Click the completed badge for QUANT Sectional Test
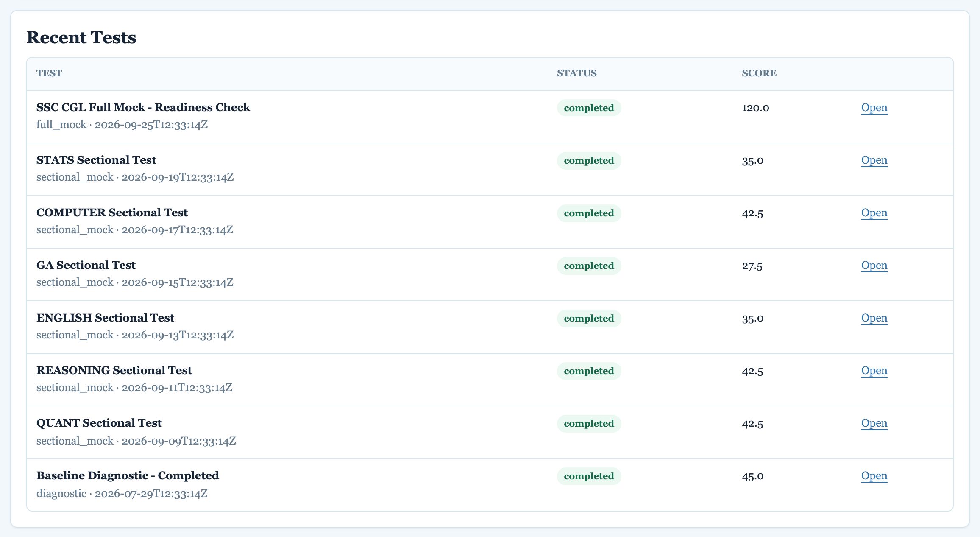Image resolution: width=980 pixels, height=537 pixels. tap(589, 424)
